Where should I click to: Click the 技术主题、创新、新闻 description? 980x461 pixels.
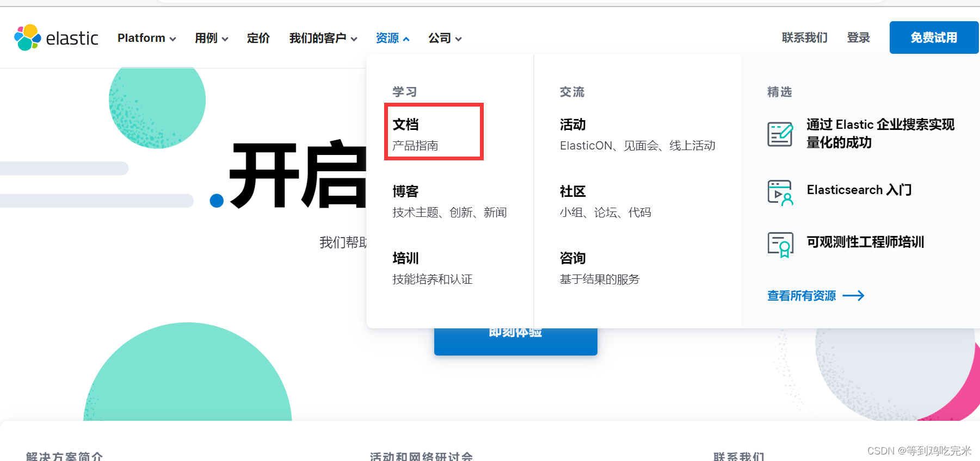point(450,213)
